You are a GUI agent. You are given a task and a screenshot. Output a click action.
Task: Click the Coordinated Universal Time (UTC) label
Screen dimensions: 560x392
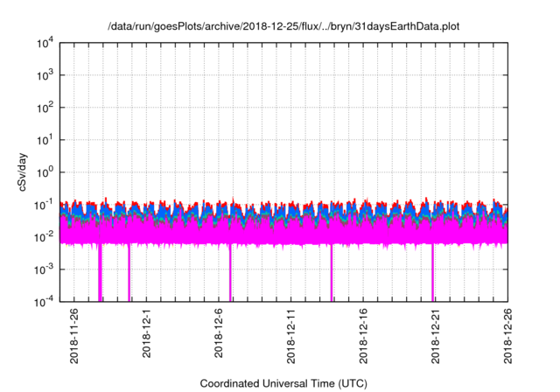coord(283,383)
